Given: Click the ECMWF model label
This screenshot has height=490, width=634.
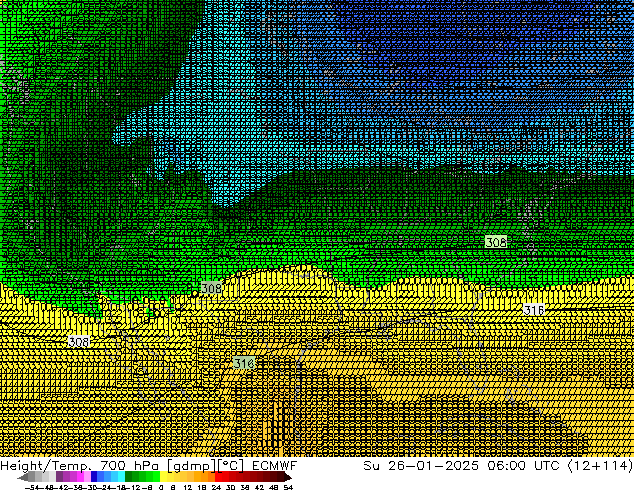Looking at the screenshot, I should pos(275,466).
